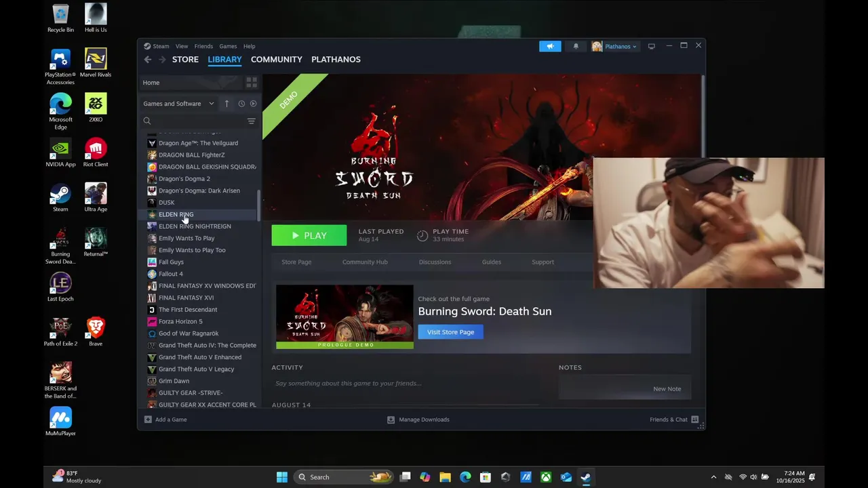Enter Big Picture mode via monitor icon
868x488 pixels.
coord(652,46)
